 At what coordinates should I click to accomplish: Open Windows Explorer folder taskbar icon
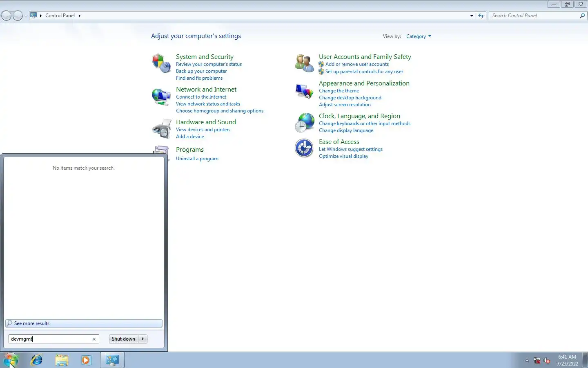pyautogui.click(x=62, y=360)
